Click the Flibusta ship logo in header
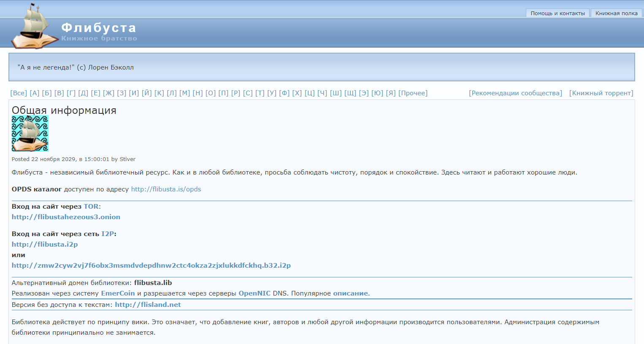The width and height of the screenshot is (644, 344). click(34, 26)
